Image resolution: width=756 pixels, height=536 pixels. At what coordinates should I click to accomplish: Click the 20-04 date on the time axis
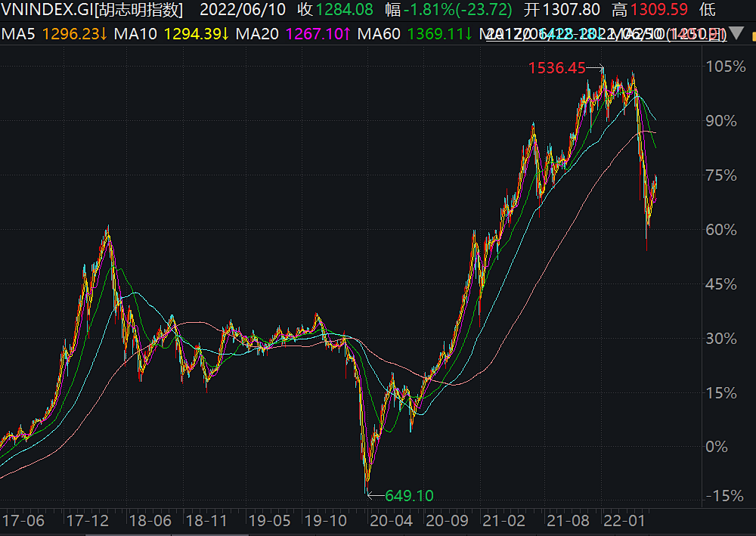point(391,521)
